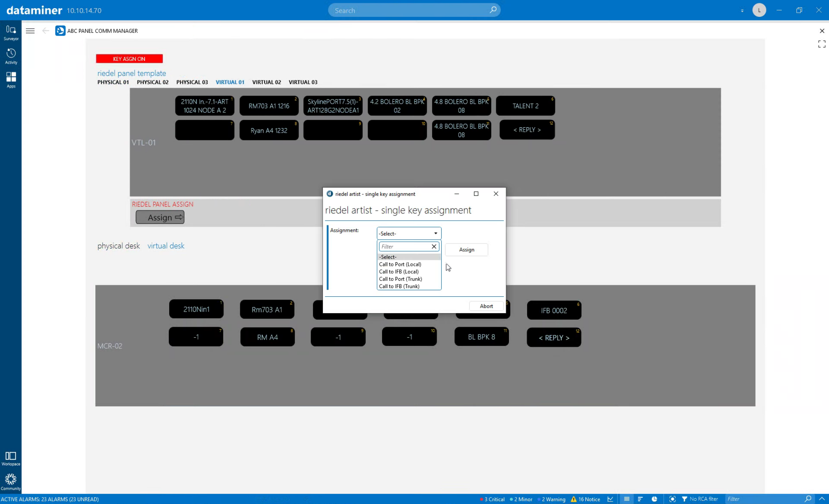This screenshot has width=829, height=504.
Task: Click the MCR-02 < REPLY > key
Action: click(x=554, y=338)
